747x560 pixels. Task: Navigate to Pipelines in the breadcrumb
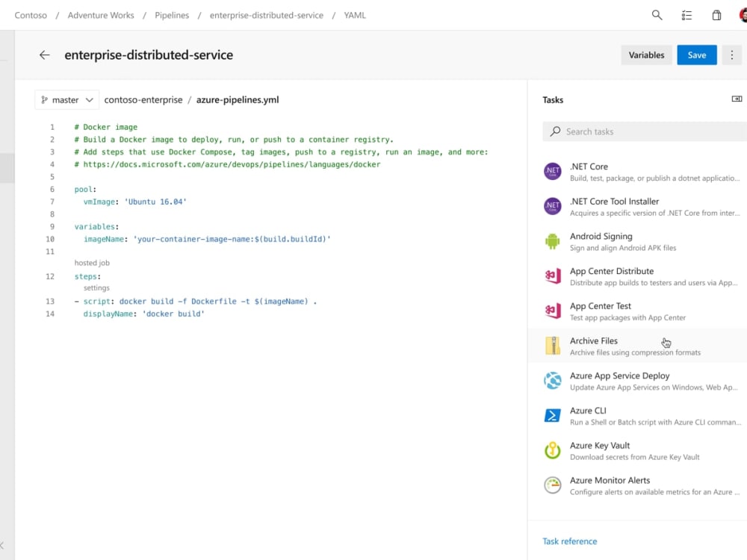point(172,14)
